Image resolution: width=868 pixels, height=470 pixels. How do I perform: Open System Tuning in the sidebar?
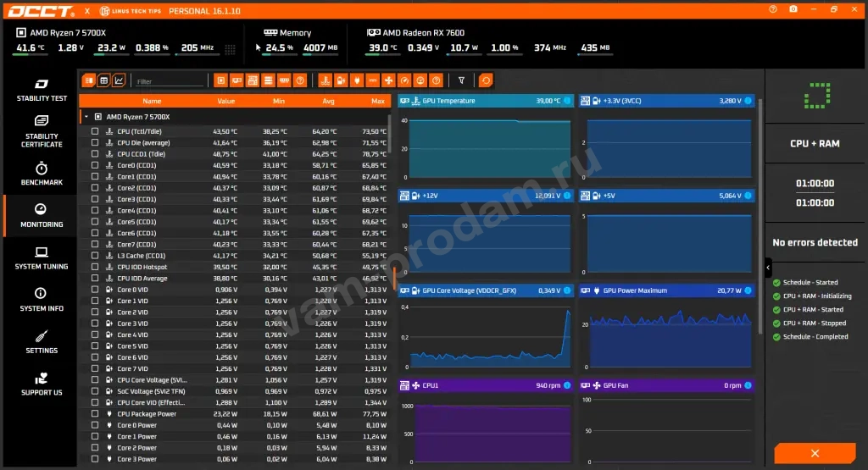coord(42,258)
